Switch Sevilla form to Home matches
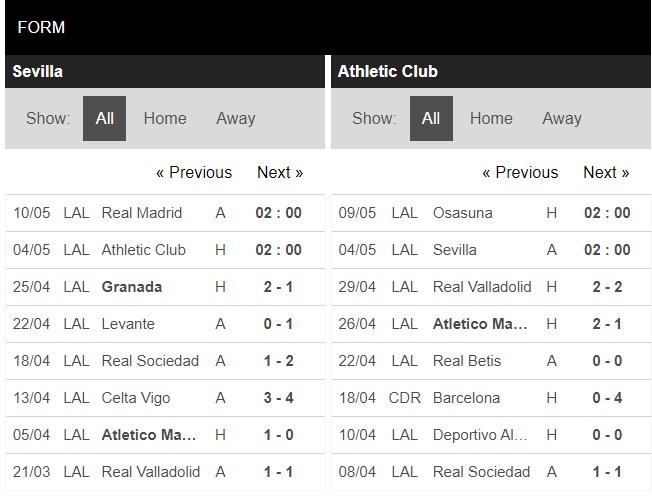Viewport: 652px width, 503px height. (165, 118)
